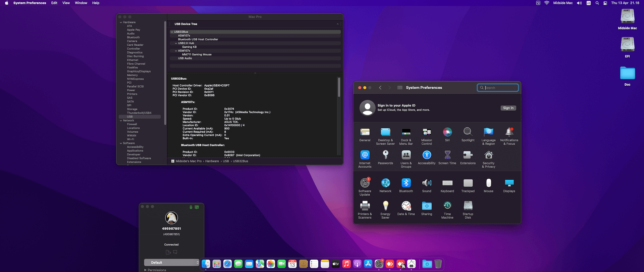Open Control Center in menu bar

tap(605, 3)
